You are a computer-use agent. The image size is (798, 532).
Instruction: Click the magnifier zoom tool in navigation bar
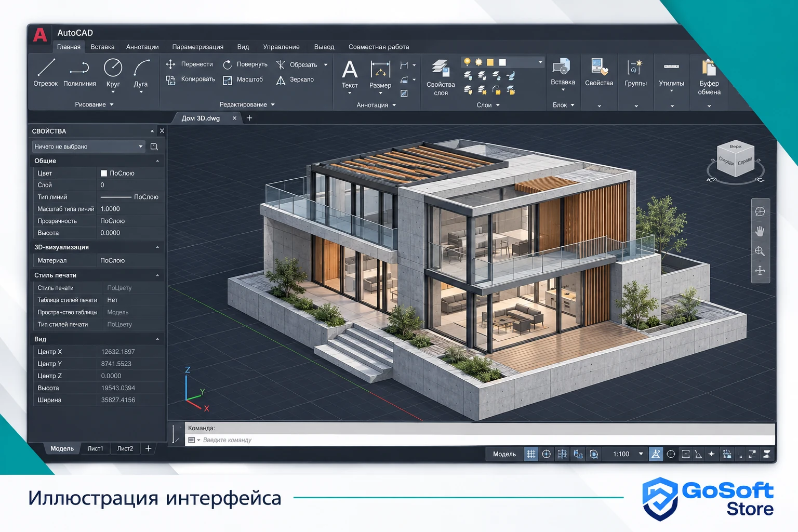[x=760, y=251]
